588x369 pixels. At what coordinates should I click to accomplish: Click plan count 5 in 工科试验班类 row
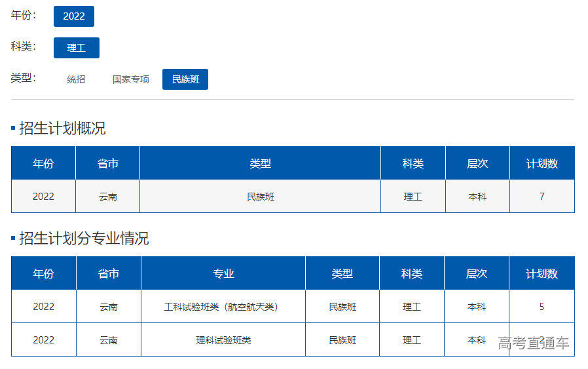pyautogui.click(x=542, y=307)
